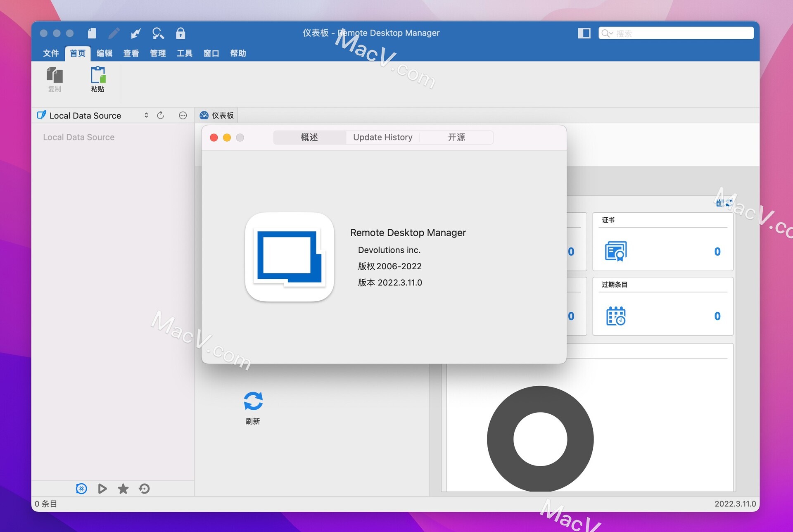This screenshot has width=793, height=532.
Task: Open the Local Data Source selector dropdown
Action: coord(146,115)
